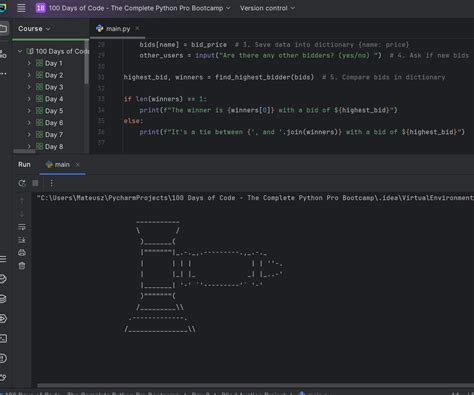The image size is (474, 395).
Task: Select the main run configuration tab
Action: point(62,164)
